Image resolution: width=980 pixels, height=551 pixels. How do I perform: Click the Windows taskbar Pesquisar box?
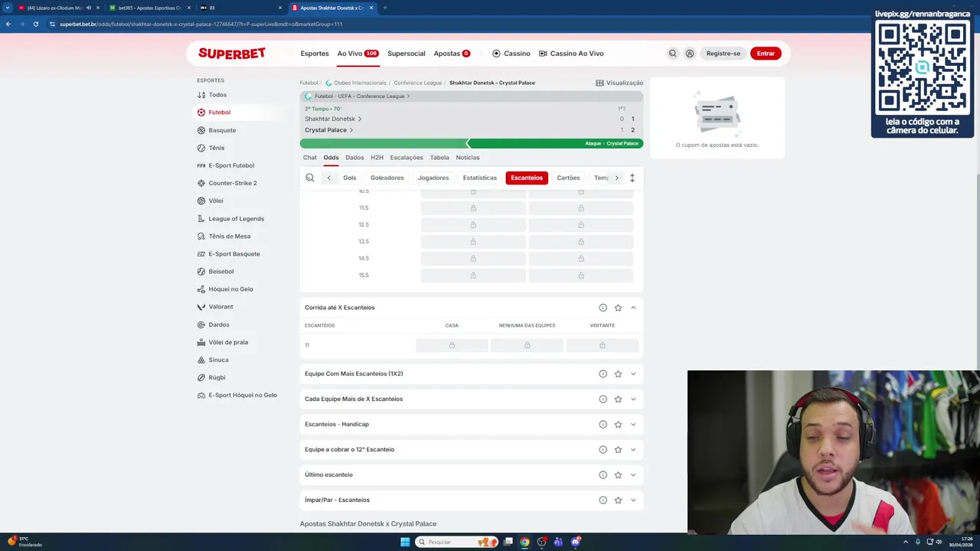click(x=456, y=542)
